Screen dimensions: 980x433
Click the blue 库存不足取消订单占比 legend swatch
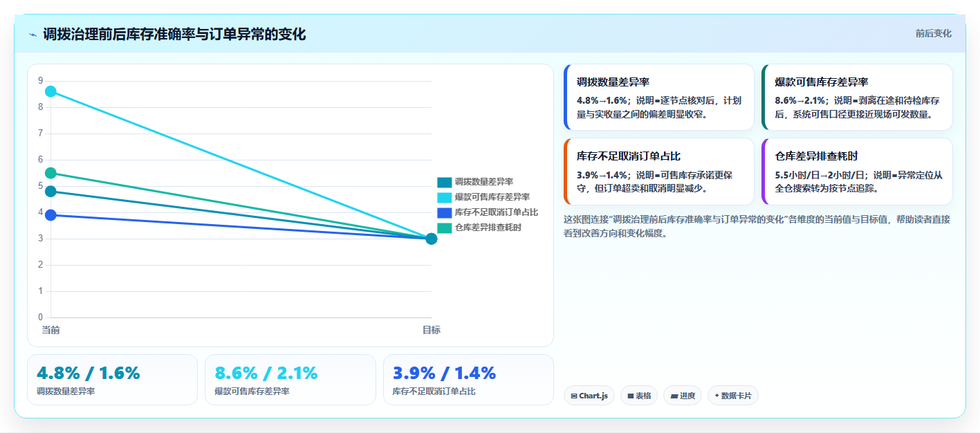pos(444,212)
